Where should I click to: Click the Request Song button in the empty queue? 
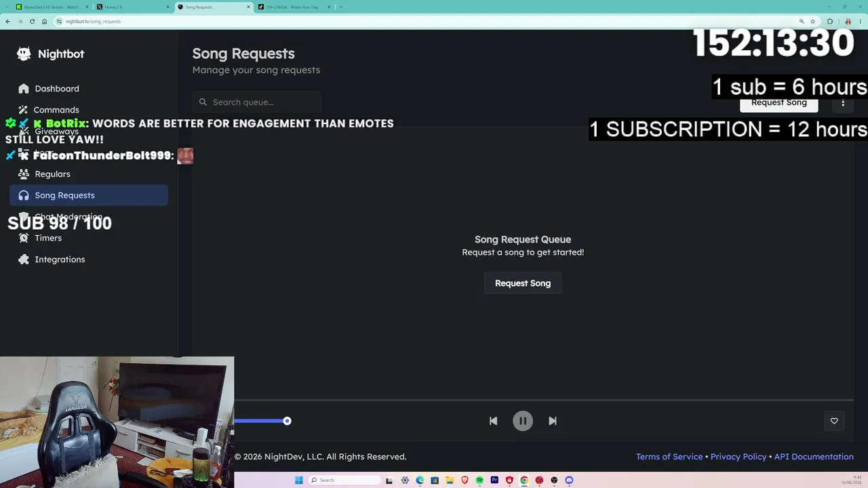[523, 283]
